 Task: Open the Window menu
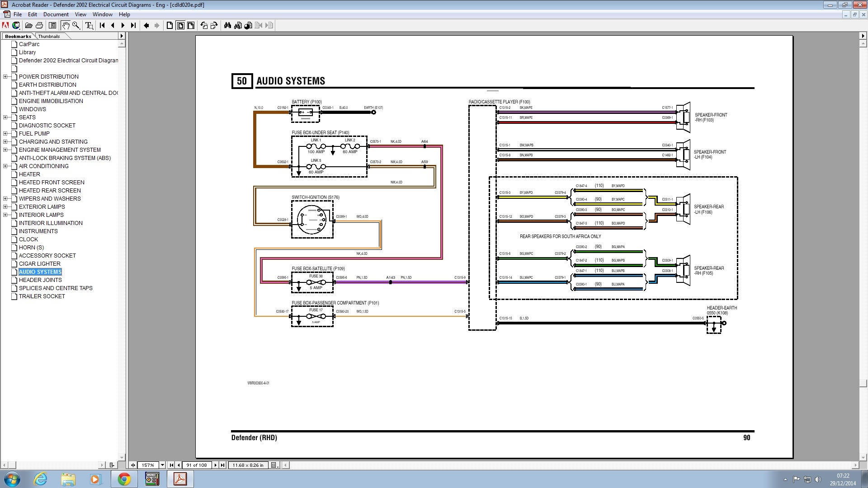[x=103, y=14]
